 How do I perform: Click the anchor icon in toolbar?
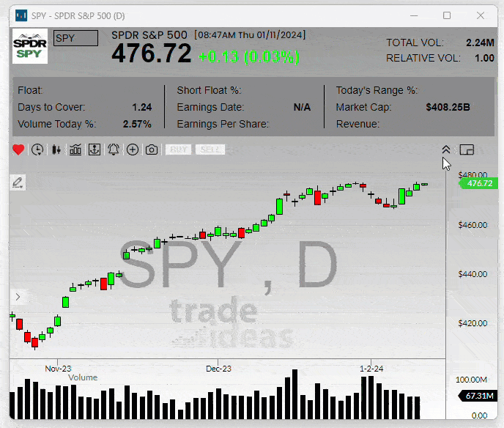point(94,150)
